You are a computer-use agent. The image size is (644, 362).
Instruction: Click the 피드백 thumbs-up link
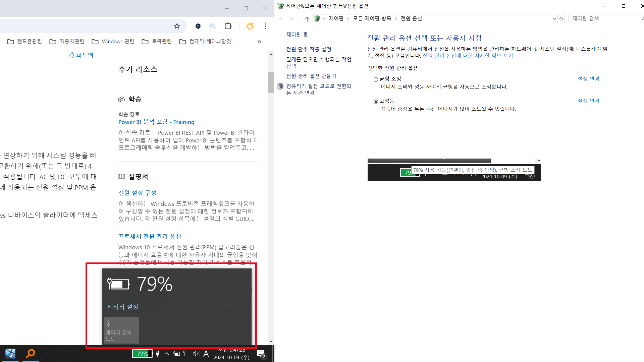pyautogui.click(x=81, y=55)
